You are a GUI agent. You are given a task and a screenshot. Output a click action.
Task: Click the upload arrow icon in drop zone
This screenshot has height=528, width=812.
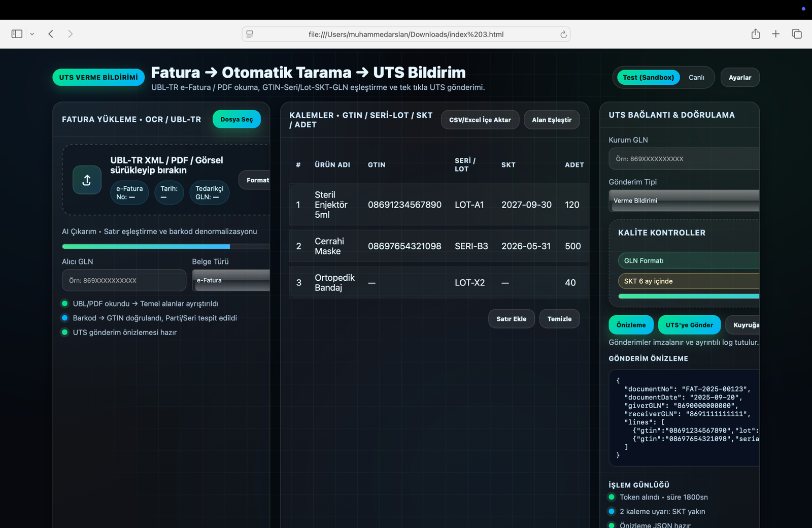click(x=87, y=180)
